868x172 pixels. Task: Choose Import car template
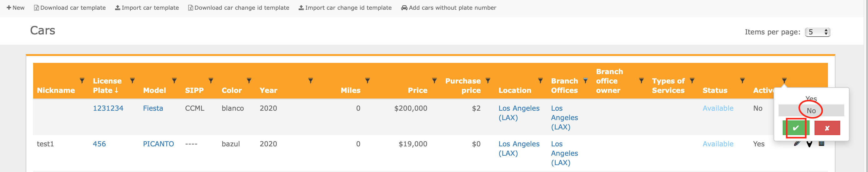pos(147,8)
